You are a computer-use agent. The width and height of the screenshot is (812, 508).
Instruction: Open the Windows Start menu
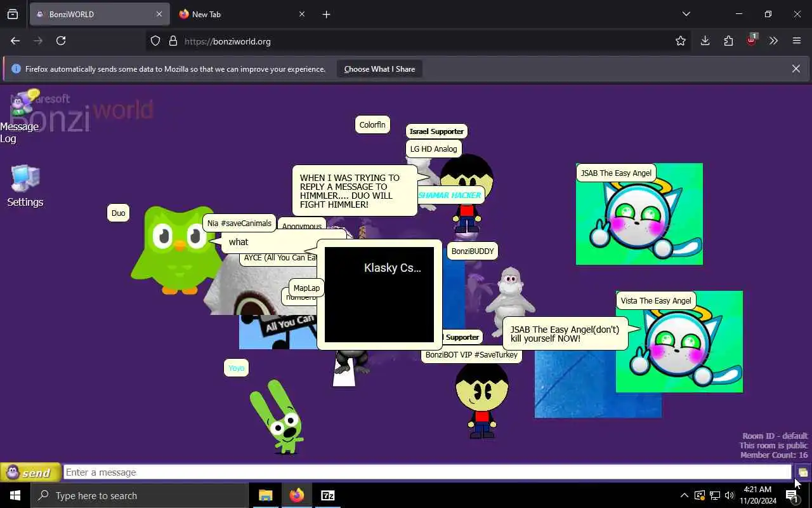pyautogui.click(x=15, y=495)
